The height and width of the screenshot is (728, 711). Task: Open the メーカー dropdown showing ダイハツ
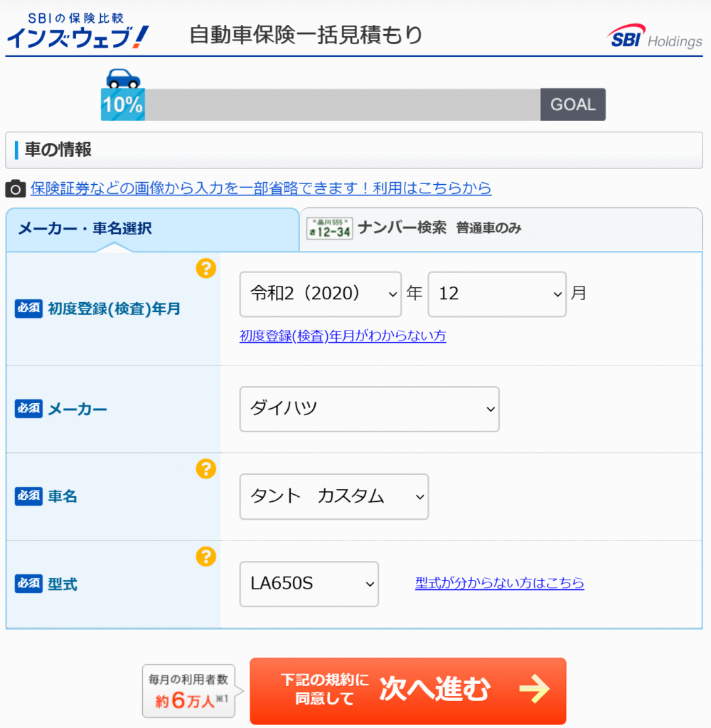tap(369, 409)
